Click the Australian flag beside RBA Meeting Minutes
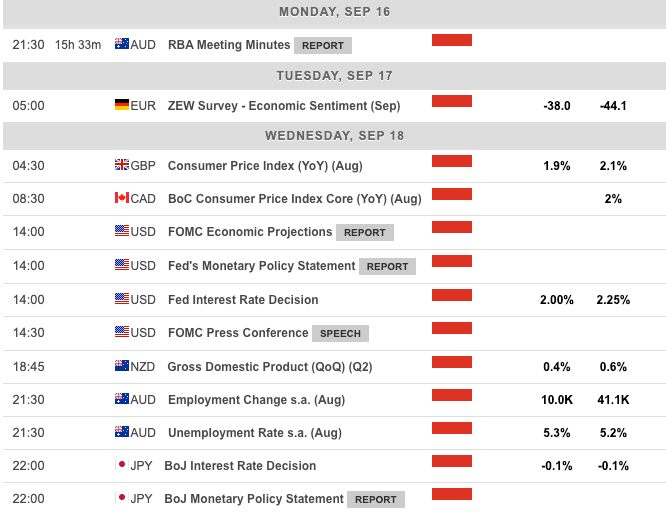Image resolution: width=666 pixels, height=514 pixels. pos(122,45)
